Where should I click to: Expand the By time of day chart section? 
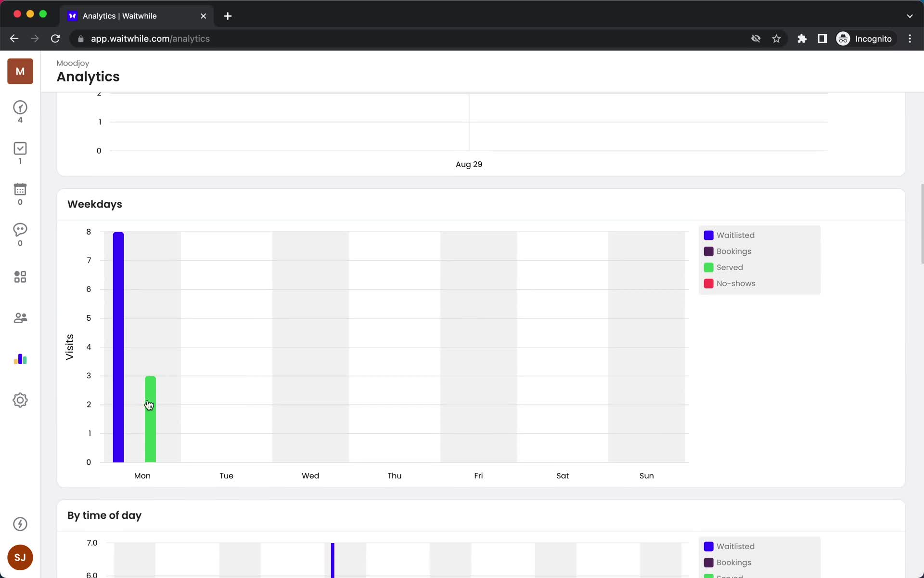[x=104, y=515]
